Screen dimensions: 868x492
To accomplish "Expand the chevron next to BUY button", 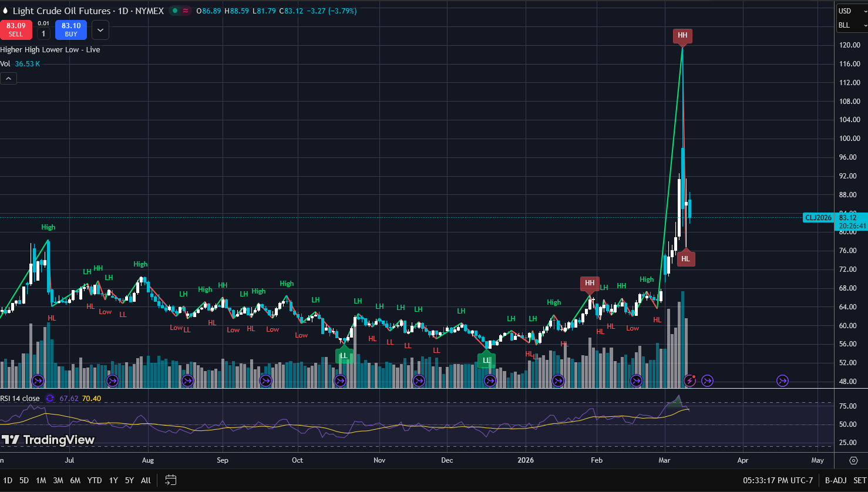I will (100, 29).
